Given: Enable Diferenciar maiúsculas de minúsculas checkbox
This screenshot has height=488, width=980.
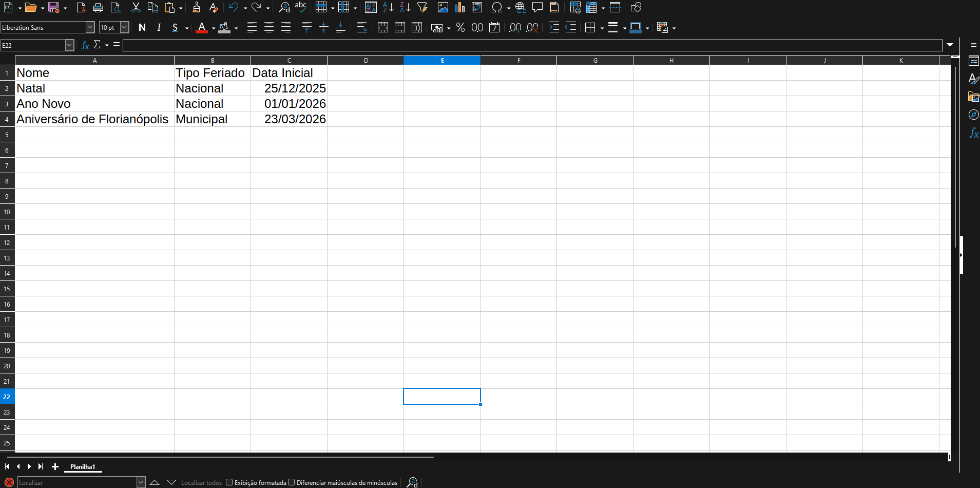Looking at the screenshot, I should [x=292, y=482].
